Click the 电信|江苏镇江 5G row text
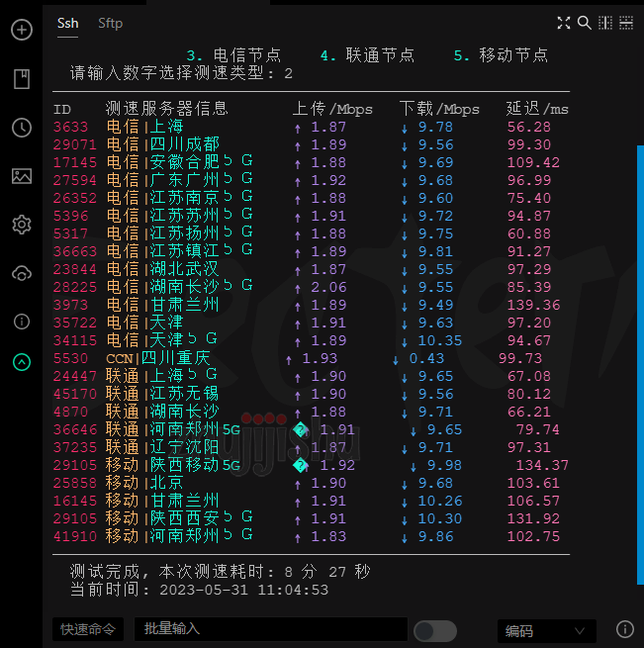This screenshot has width=644, height=648. (179, 251)
